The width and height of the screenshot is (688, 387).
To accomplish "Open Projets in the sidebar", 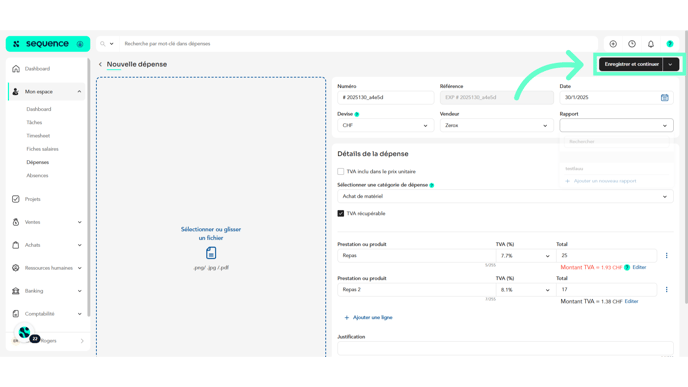I will click(32, 199).
